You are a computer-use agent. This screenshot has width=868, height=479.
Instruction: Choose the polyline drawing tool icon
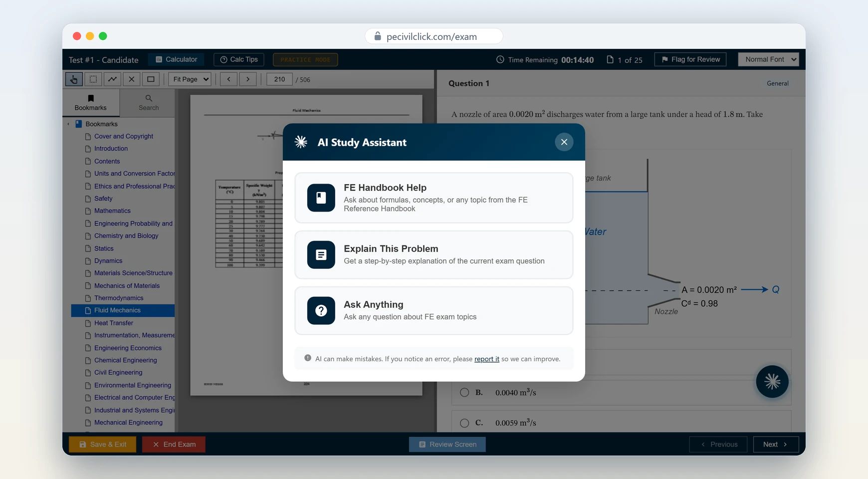coord(113,79)
